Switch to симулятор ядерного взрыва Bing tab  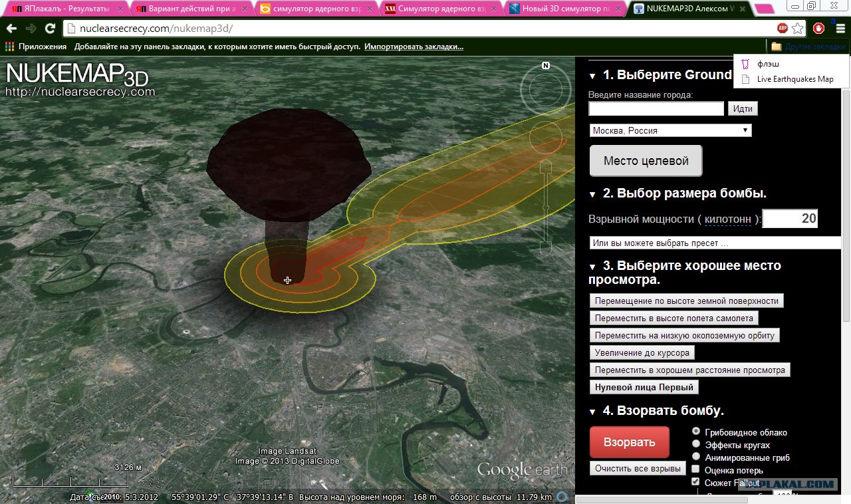(314, 9)
